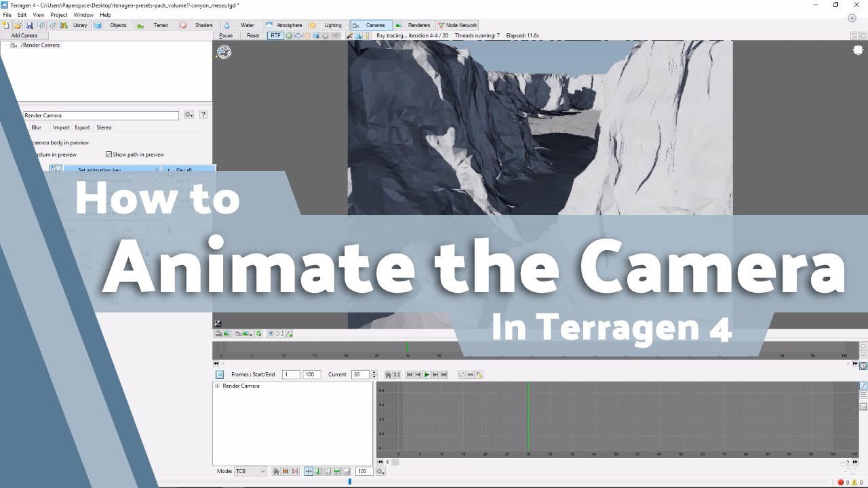Toggle RTP ray-traced preview
The height and width of the screenshot is (488, 868).
click(275, 35)
